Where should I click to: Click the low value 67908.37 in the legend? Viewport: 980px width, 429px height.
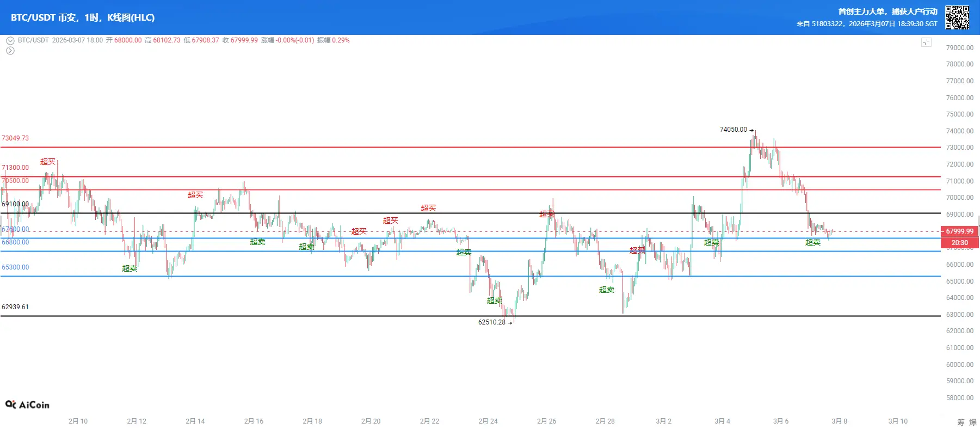pos(205,40)
